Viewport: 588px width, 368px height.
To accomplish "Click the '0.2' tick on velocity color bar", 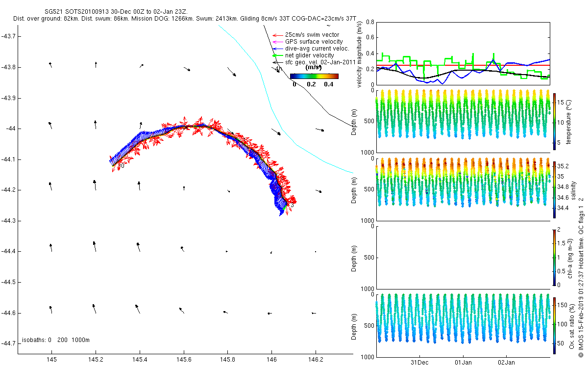I will (x=312, y=84).
